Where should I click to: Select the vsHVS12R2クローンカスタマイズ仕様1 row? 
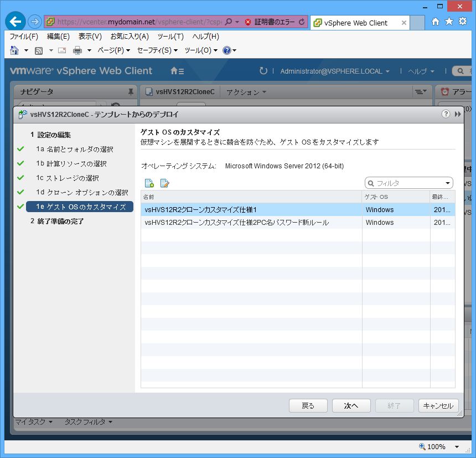coord(298,209)
